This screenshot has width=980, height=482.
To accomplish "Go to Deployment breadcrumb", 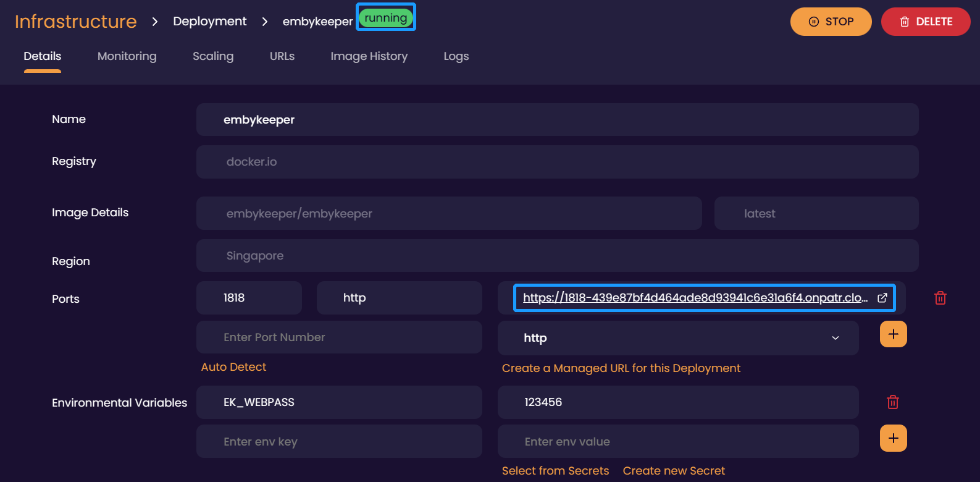I will [x=210, y=22].
